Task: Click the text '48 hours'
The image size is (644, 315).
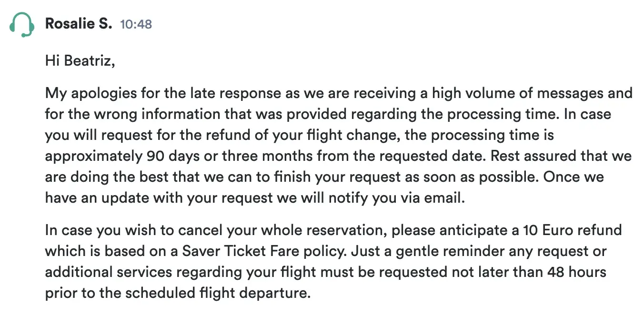Action: coord(575,272)
